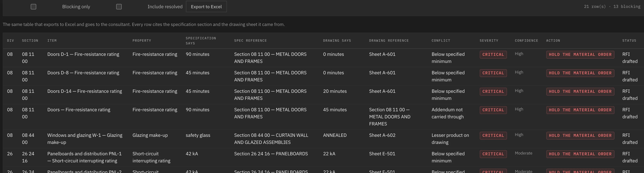644x173 pixels.
Task: Click Sheet A-602 drawing reference
Action: (382, 135)
